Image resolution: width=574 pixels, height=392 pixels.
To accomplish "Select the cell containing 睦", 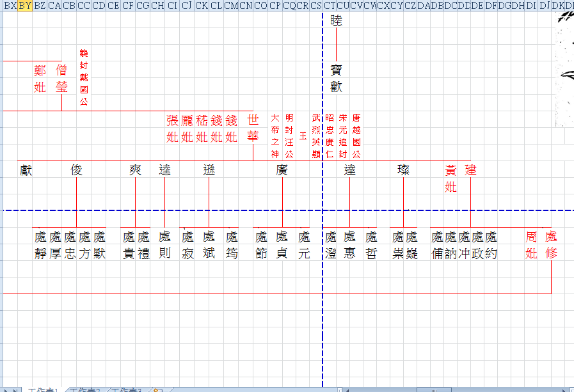I will coord(336,20).
